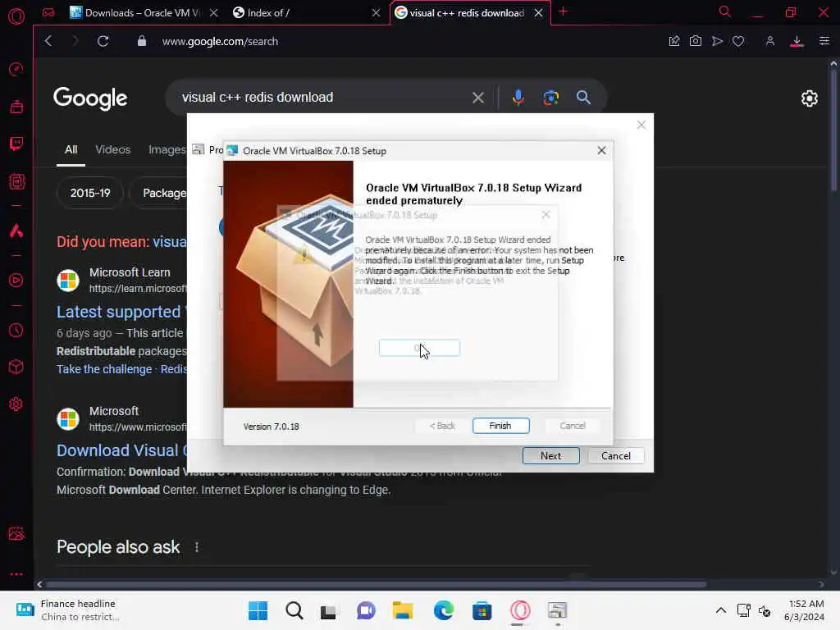The image size is (840, 630).
Task: View the site security padlock info
Action: click(141, 41)
